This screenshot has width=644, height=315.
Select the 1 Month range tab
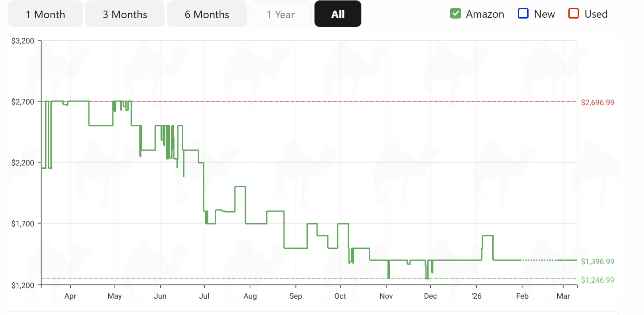(45, 14)
